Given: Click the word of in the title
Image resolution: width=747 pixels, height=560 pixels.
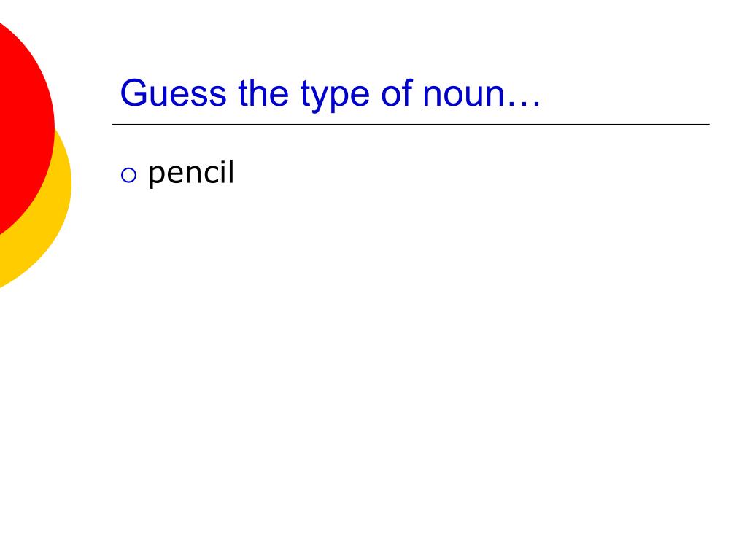Looking at the screenshot, I should (x=396, y=93).
